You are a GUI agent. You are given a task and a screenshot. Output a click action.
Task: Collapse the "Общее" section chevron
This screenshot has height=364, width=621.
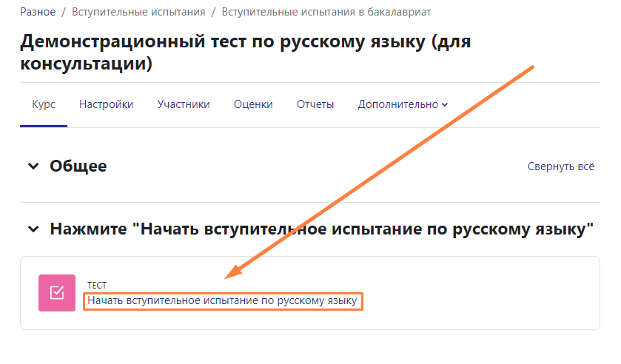33,166
